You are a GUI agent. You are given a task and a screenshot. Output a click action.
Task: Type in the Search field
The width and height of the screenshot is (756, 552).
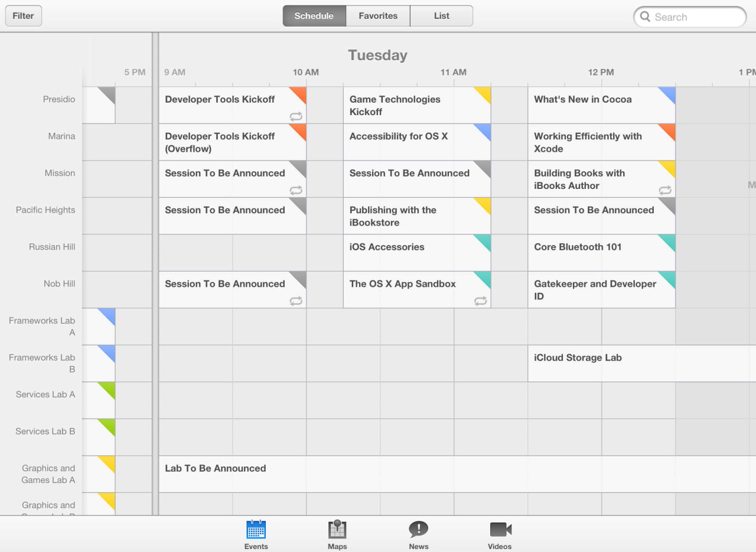click(x=697, y=17)
